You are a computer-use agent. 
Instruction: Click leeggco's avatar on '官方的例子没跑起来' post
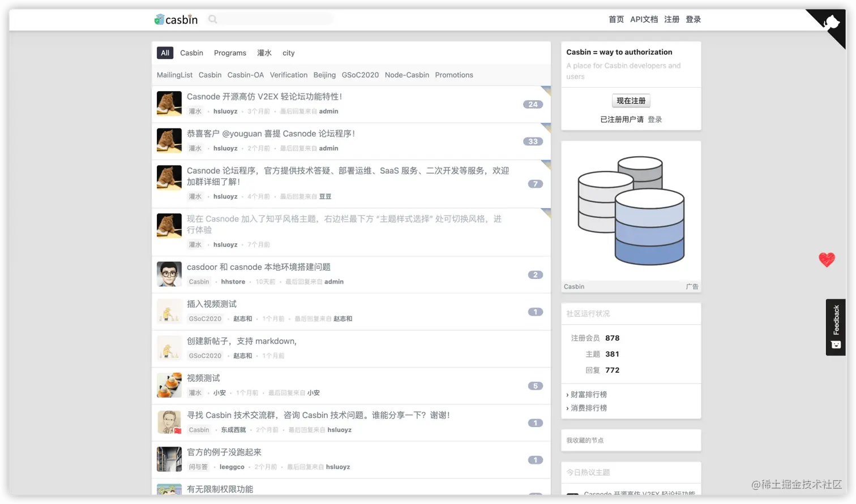point(169,459)
